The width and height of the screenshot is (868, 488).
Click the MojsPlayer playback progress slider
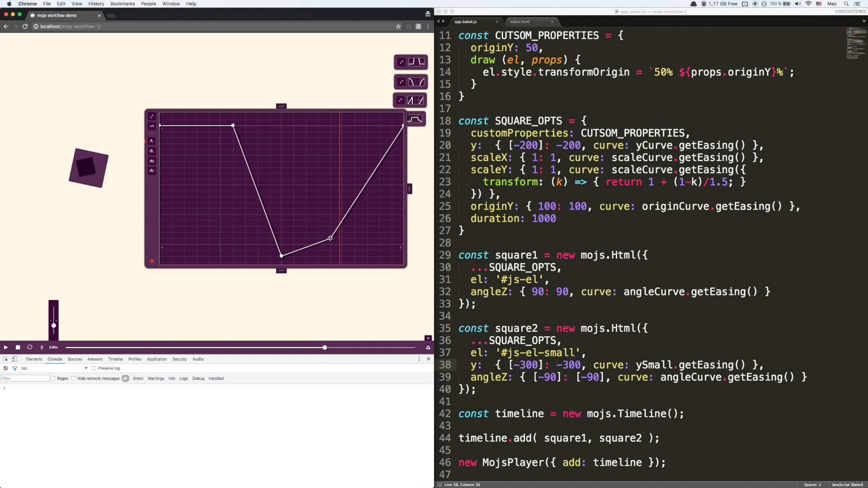pyautogui.click(x=325, y=347)
